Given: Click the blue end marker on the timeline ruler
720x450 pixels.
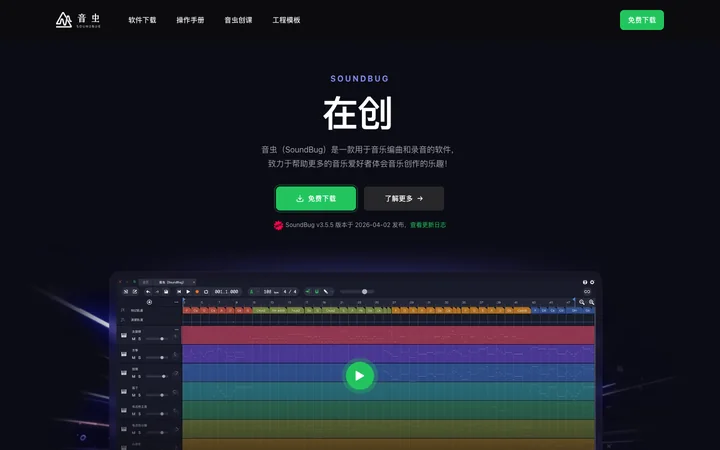Looking at the screenshot, I should (574, 301).
